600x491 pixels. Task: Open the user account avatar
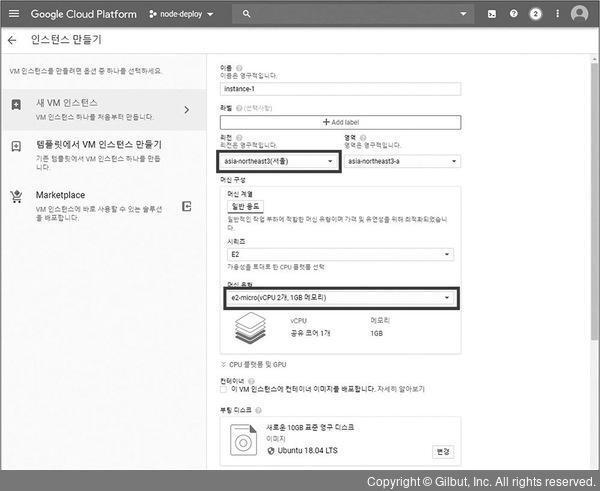(x=579, y=14)
